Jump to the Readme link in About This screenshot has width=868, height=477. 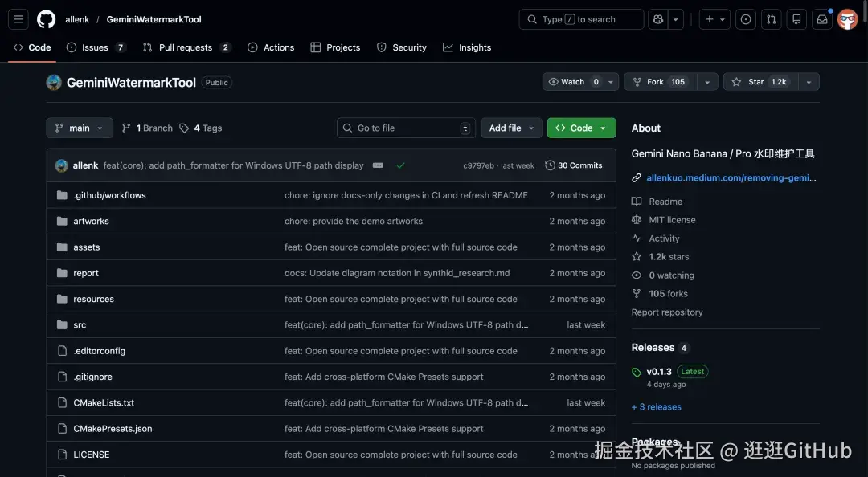(x=665, y=202)
